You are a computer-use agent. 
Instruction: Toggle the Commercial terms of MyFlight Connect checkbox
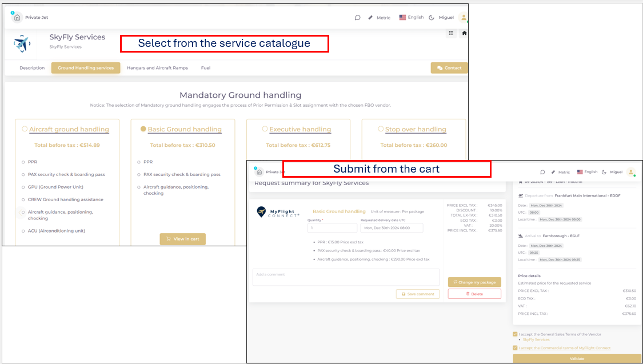click(515, 348)
